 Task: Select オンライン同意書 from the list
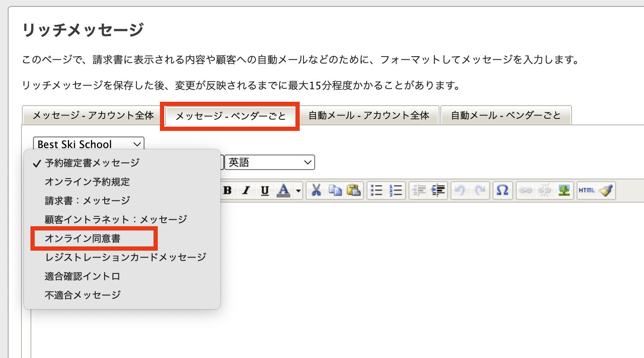point(83,239)
